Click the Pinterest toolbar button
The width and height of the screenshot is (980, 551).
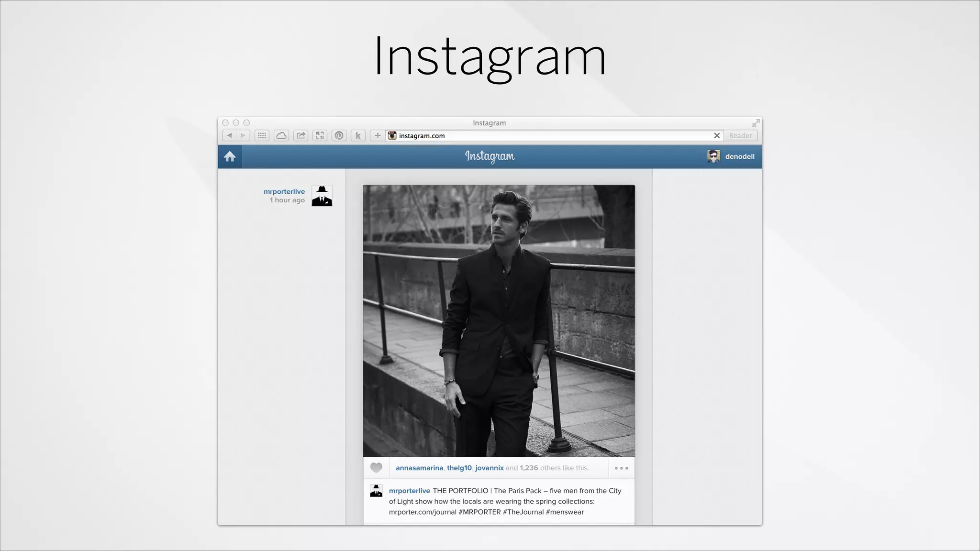[339, 135]
